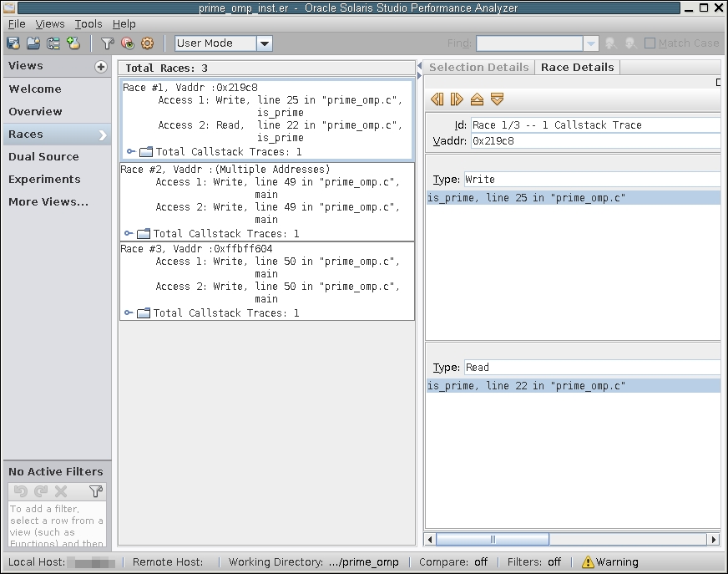Click the undo filter icon
Viewport: 728px width, 574px height.
click(21, 490)
